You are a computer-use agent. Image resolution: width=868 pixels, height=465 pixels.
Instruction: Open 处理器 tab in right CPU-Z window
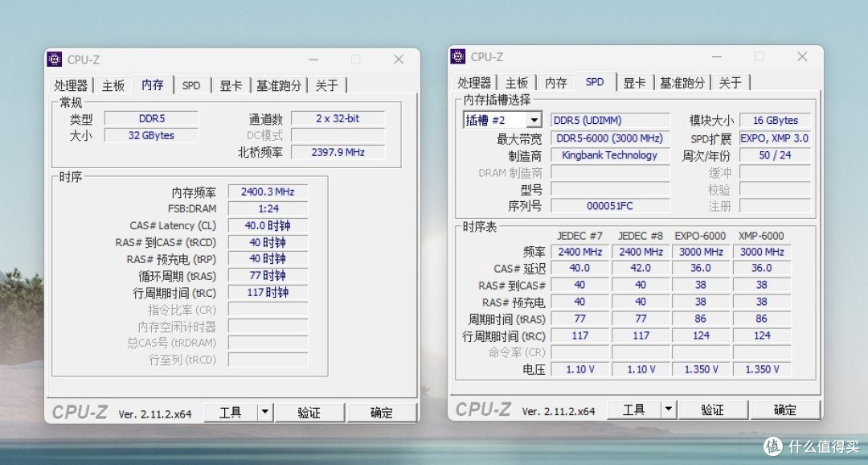click(x=474, y=83)
